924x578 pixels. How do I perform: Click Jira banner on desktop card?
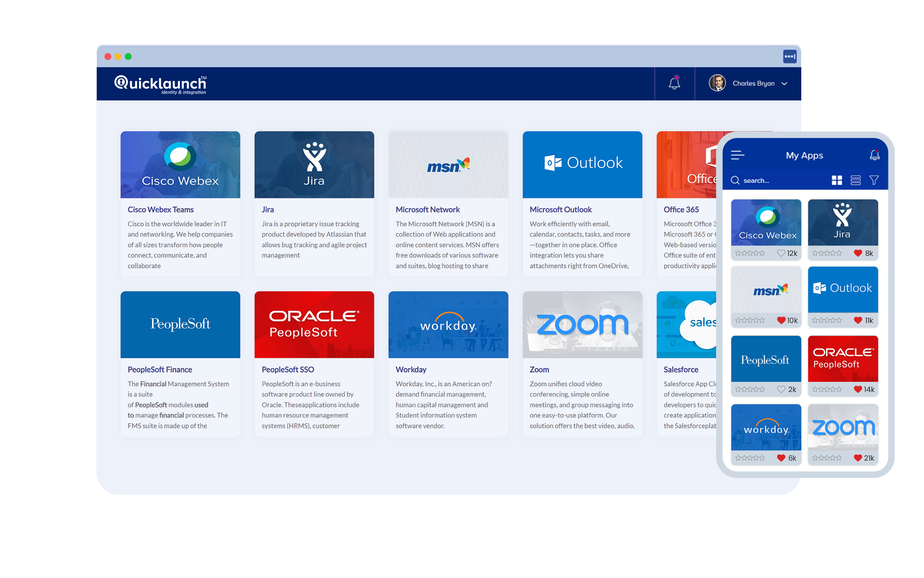(314, 165)
